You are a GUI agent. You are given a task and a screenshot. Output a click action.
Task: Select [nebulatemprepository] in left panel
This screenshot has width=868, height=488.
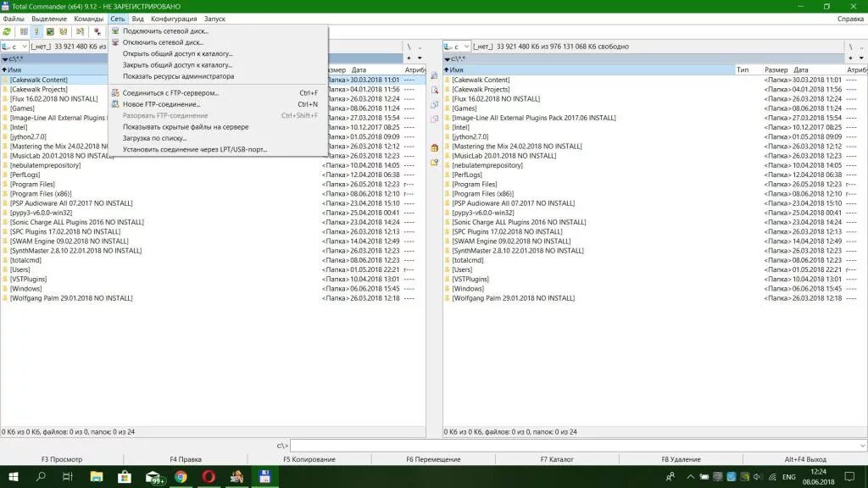[x=46, y=165]
